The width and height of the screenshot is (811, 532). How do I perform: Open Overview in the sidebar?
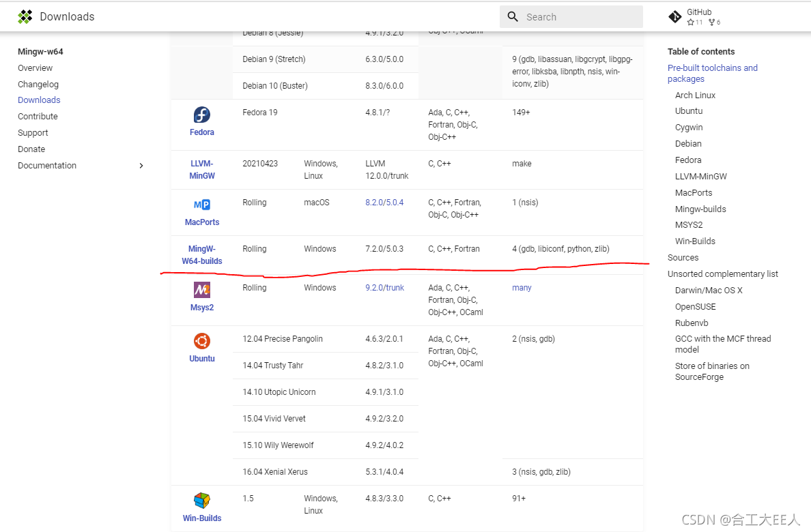click(x=35, y=68)
